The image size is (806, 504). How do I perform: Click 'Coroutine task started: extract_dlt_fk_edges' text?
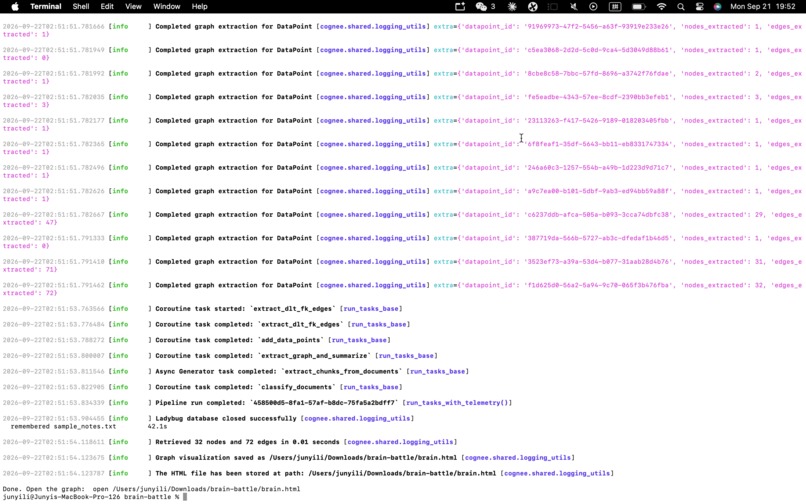pyautogui.click(x=245, y=309)
